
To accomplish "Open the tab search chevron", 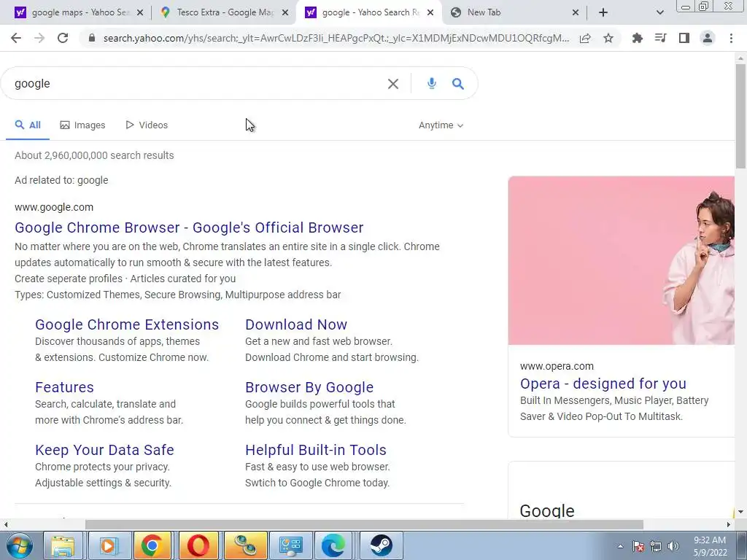I will [659, 12].
